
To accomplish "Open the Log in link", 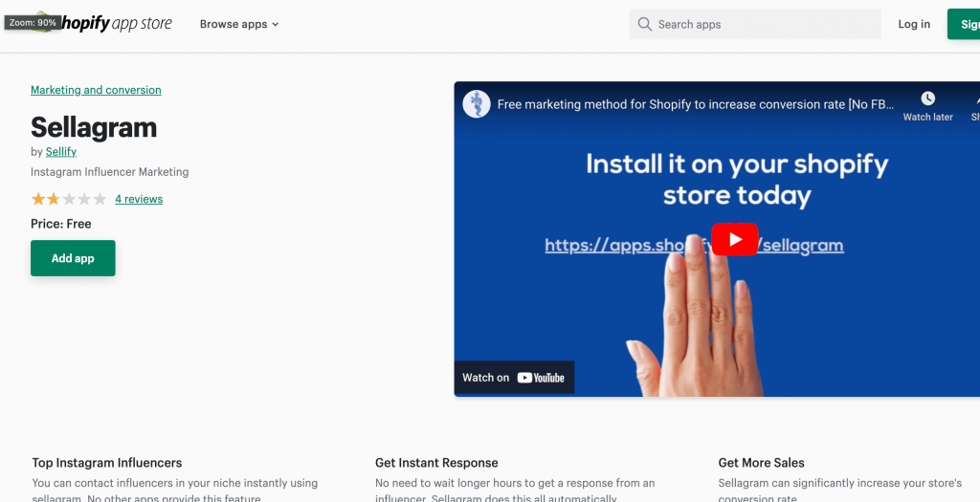I will [914, 24].
